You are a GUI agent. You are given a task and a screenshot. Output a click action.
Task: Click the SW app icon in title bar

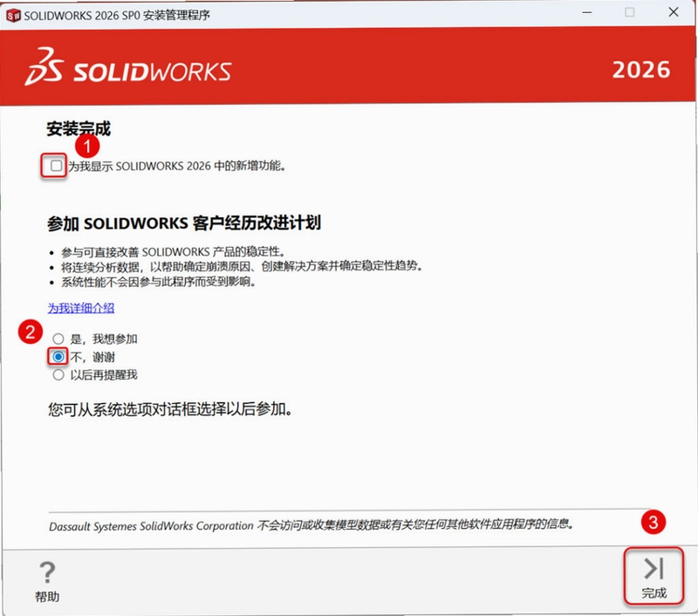pos(13,16)
